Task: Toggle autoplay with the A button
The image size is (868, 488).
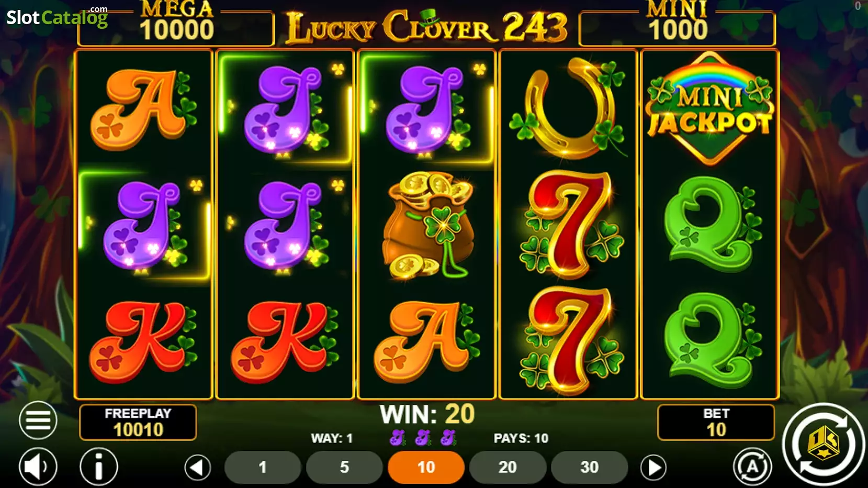Action: coord(752,466)
